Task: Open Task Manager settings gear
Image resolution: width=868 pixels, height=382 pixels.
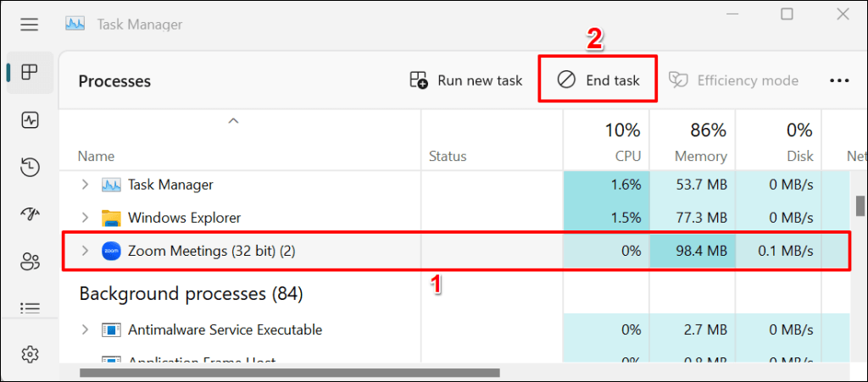Action: 30,354
